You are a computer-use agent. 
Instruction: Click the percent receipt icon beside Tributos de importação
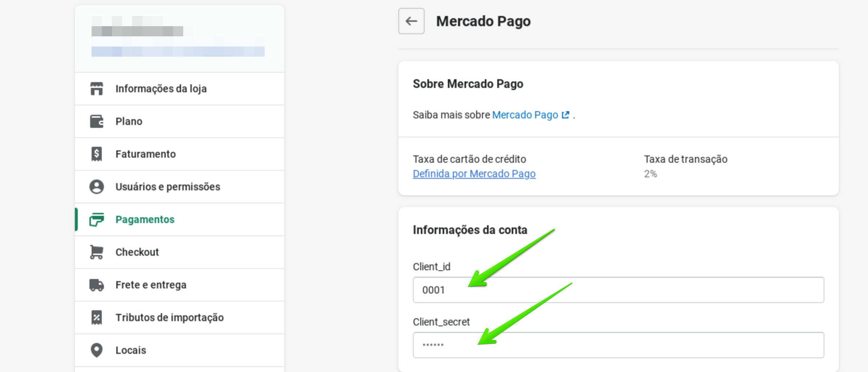[x=97, y=318]
